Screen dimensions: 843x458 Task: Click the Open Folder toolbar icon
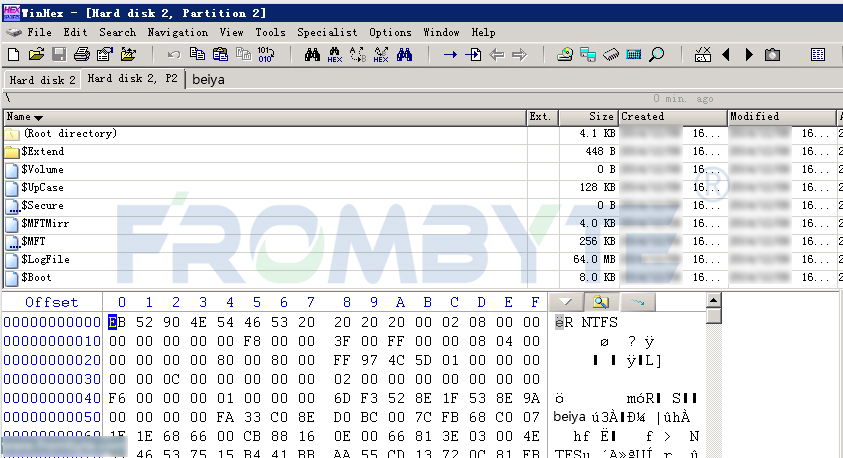pyautogui.click(x=128, y=54)
